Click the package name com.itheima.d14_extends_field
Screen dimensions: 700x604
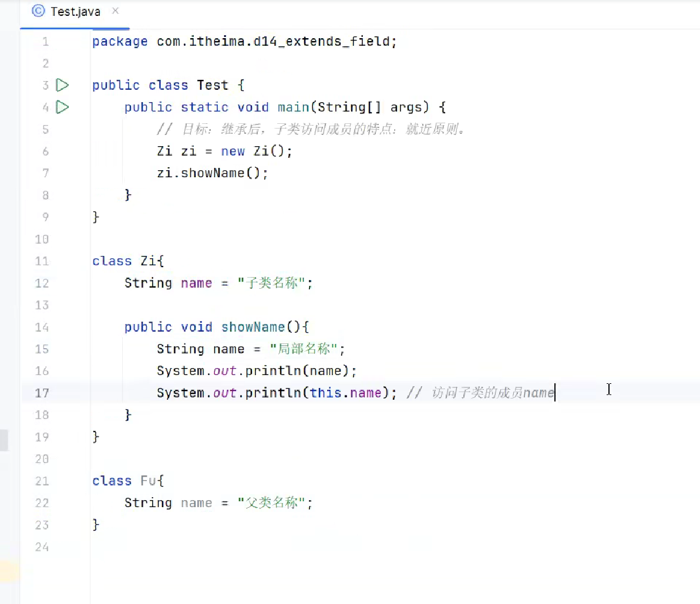click(273, 41)
